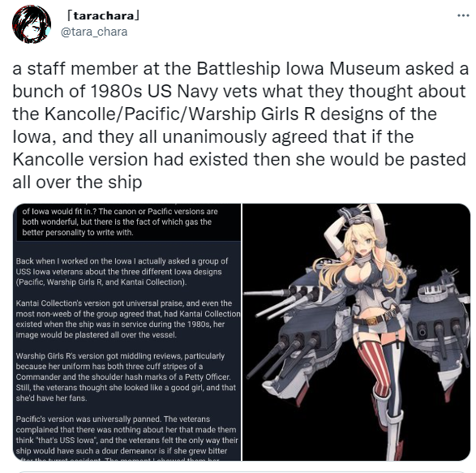Viewport: 476px width, 473px height.
Task: Open the tweet's three-dot more options menu
Action: click(463, 15)
